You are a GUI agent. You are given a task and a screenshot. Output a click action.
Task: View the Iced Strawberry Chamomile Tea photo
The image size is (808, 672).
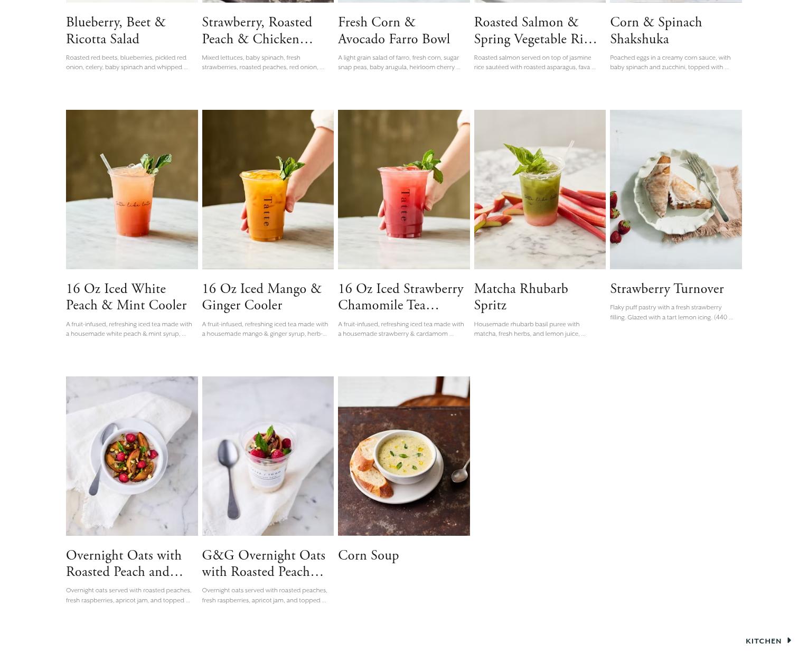(404, 190)
